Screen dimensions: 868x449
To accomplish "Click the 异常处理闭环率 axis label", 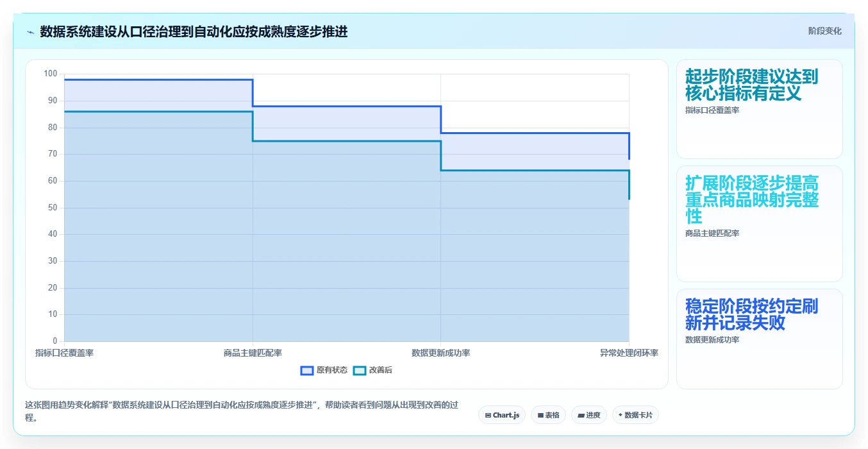I will [629, 353].
